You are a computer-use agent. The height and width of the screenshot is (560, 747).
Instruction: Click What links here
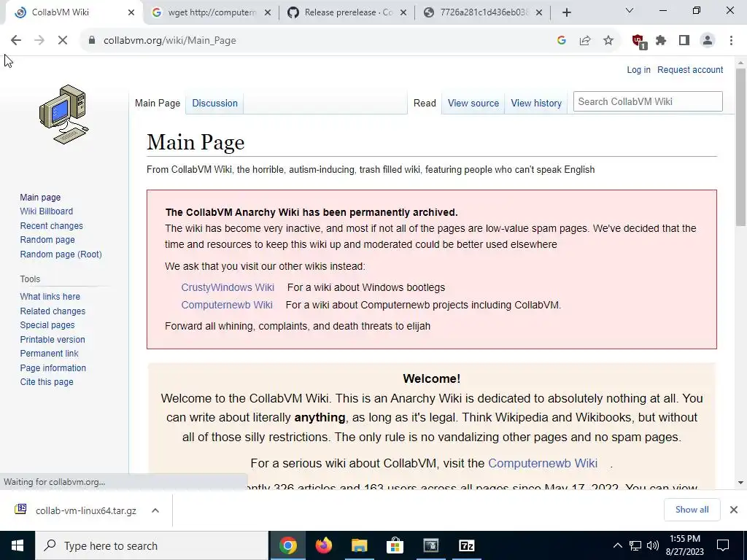(x=50, y=296)
